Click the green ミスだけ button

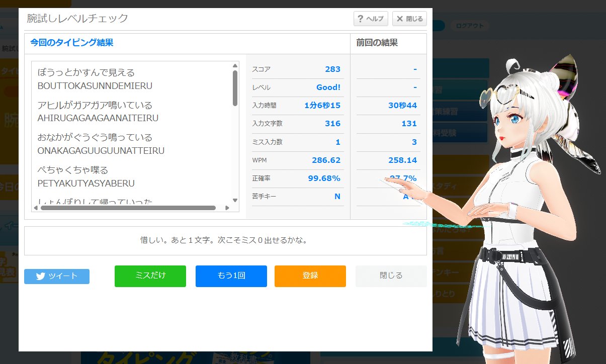point(150,276)
